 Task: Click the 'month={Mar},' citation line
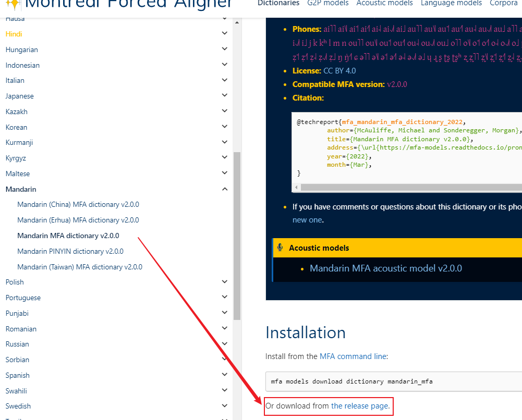click(349, 165)
